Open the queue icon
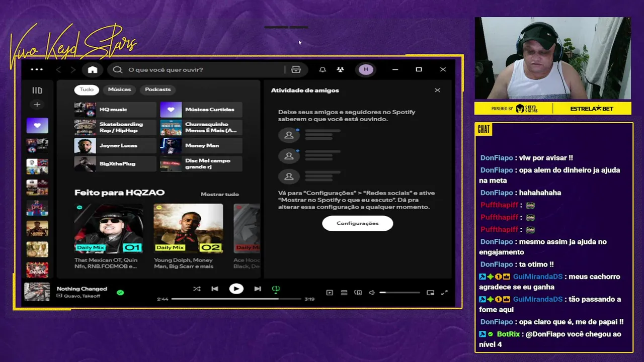 coord(344,293)
